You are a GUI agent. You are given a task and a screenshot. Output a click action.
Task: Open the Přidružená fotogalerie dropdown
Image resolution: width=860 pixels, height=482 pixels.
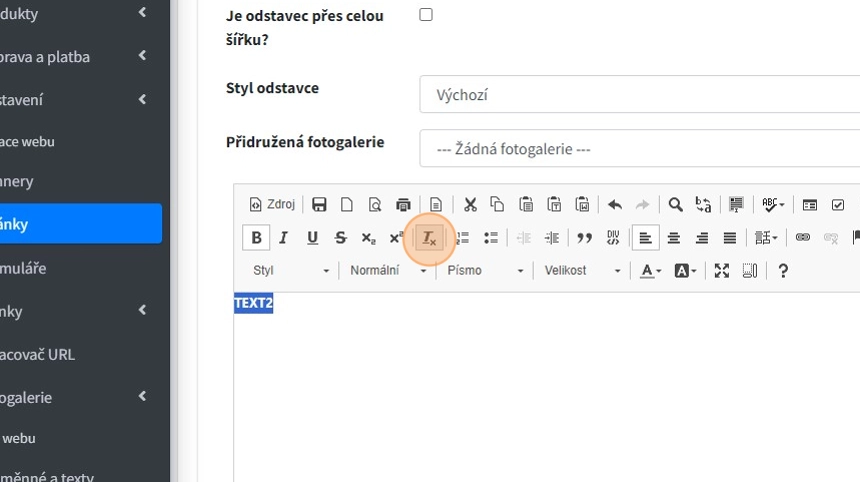click(640, 149)
